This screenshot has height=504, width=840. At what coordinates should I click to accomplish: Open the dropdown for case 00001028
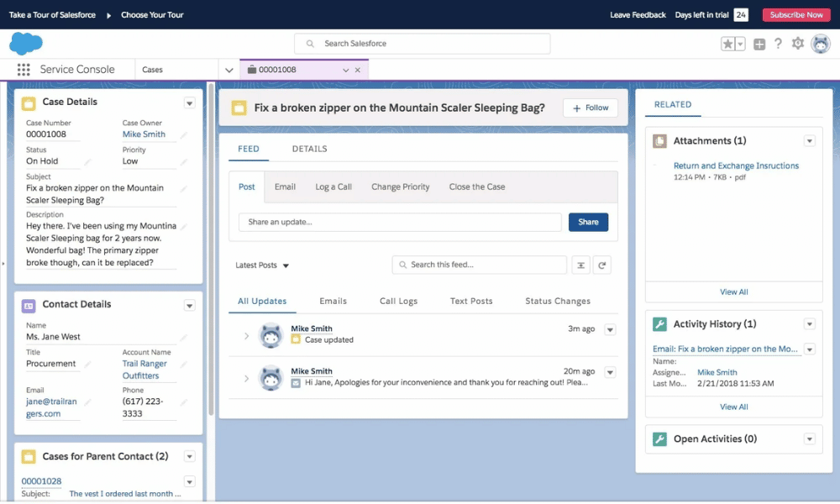[x=189, y=481]
